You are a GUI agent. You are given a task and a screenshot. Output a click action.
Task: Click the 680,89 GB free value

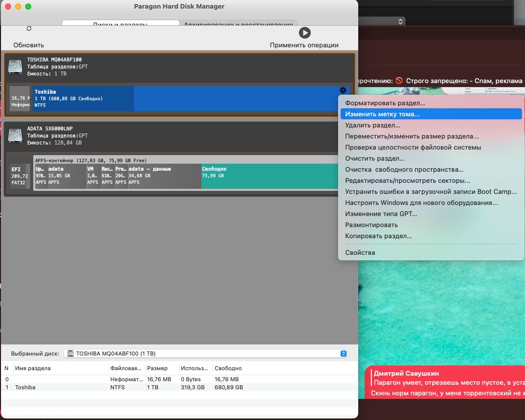click(x=229, y=387)
